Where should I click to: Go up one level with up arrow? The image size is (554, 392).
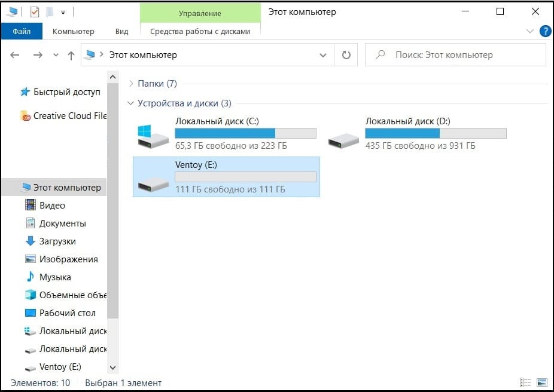click(71, 55)
